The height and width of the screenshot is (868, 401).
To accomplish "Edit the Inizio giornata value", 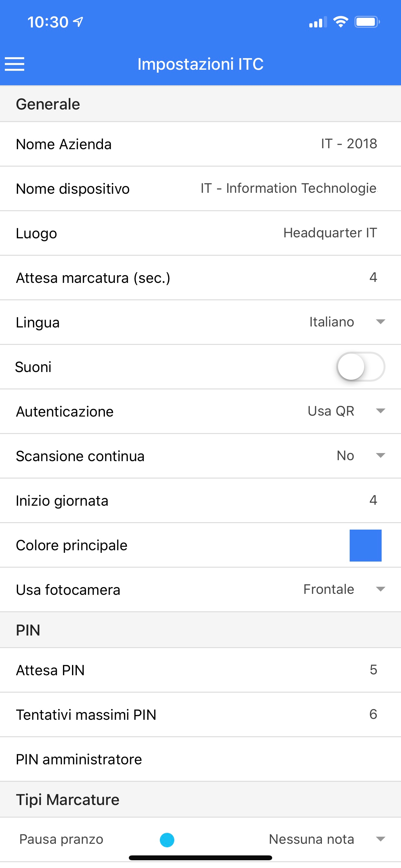I will pyautogui.click(x=373, y=500).
